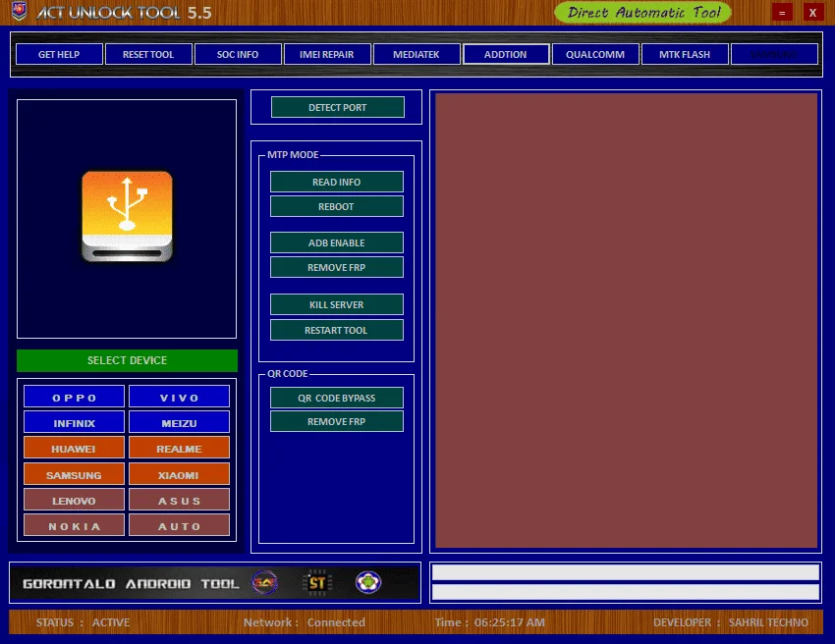The image size is (835, 644).
Task: Choose the INFINIX device brand
Action: point(74,422)
